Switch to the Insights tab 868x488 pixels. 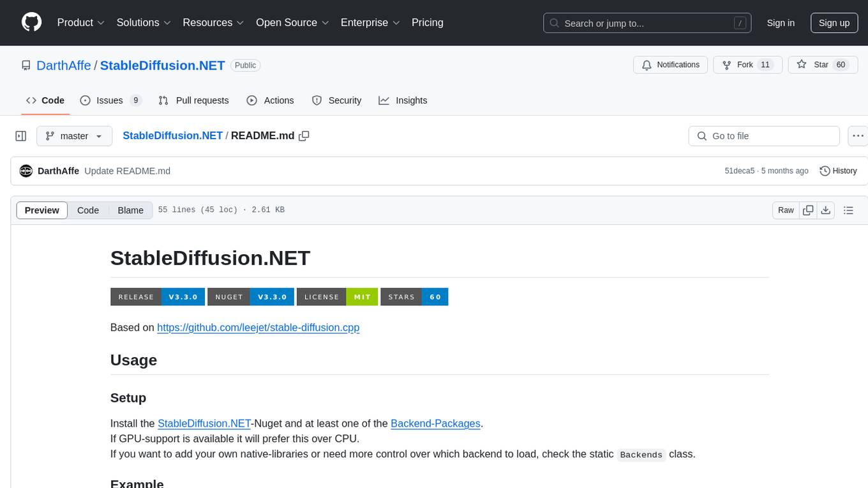click(403, 100)
